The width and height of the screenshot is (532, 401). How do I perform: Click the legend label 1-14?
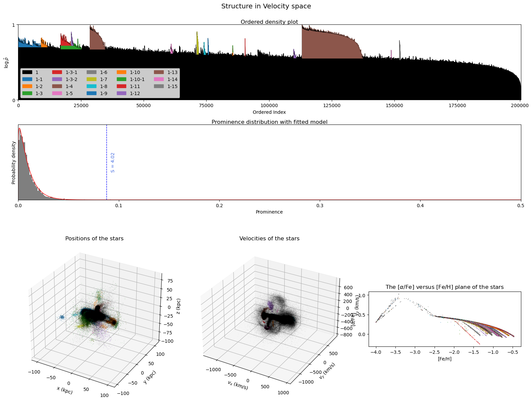[x=172, y=79]
